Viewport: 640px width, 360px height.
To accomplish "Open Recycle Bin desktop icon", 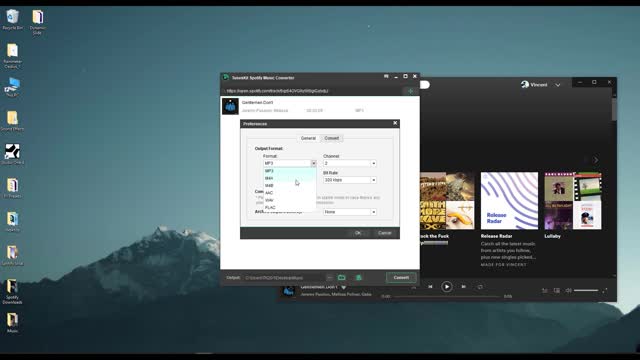I will click(x=12, y=20).
